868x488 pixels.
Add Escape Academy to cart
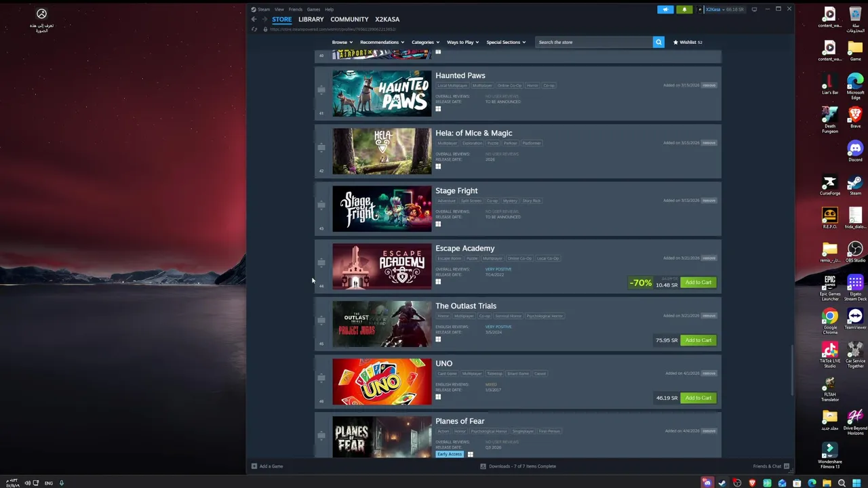click(x=698, y=283)
